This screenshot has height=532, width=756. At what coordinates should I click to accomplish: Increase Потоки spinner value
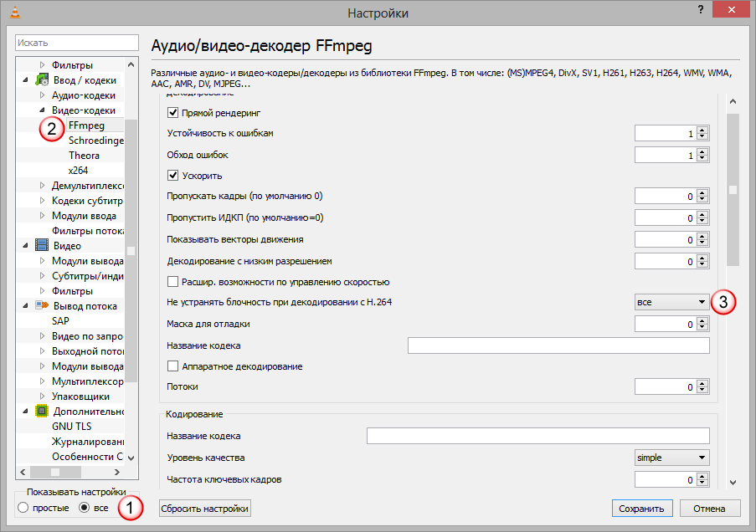702,383
